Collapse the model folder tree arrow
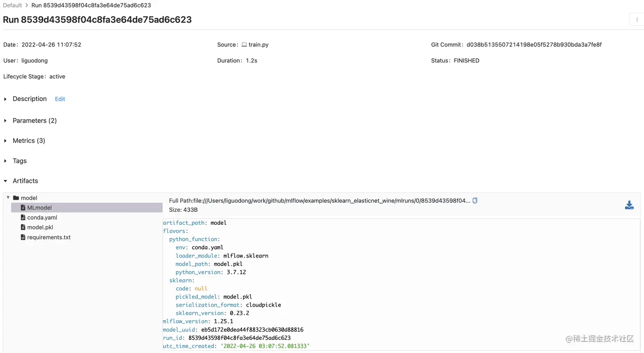This screenshot has width=644, height=353. 8,198
